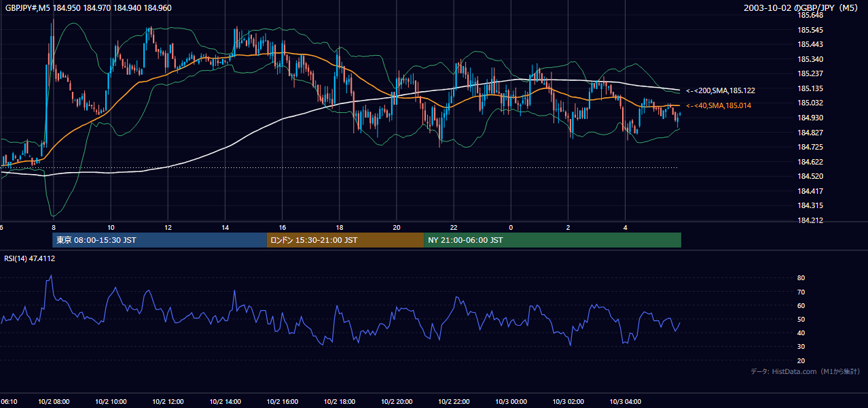This screenshot has width=868, height=408.
Task: Click price axis value 185.237
Action: click(810, 73)
